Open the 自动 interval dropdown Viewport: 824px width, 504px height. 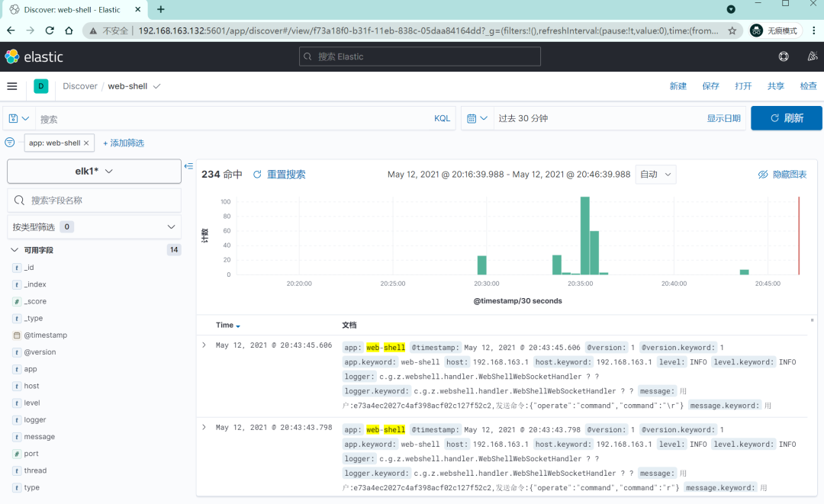(656, 175)
